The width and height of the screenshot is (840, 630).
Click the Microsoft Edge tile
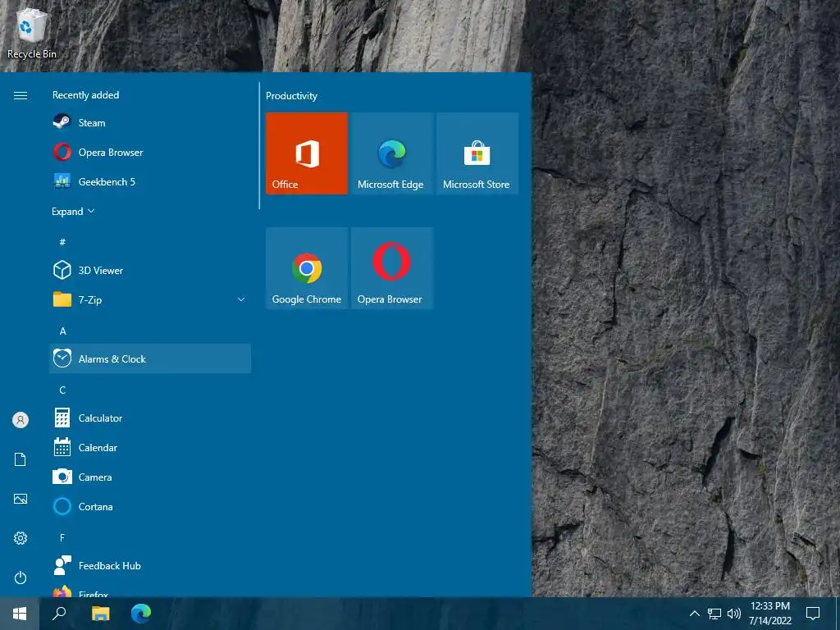tap(391, 153)
